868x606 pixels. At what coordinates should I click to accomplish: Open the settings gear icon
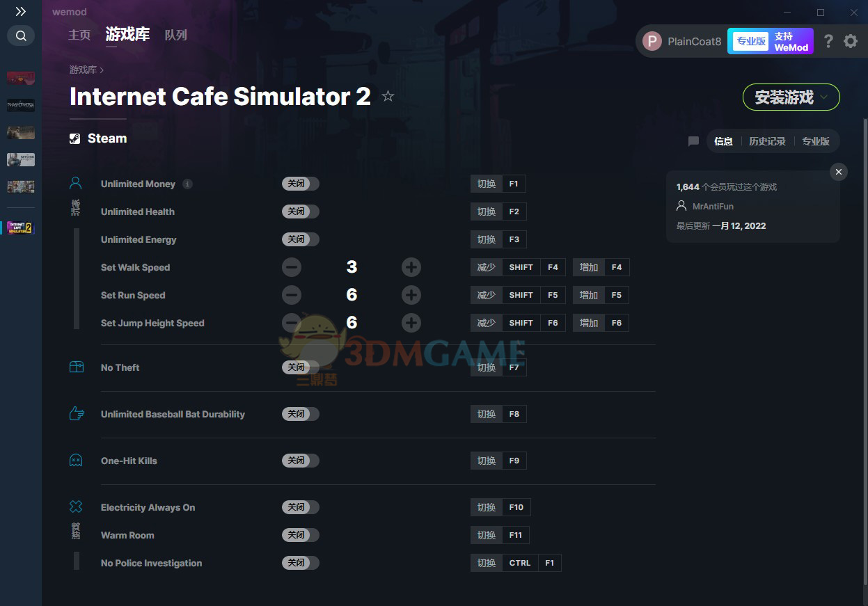tap(851, 41)
